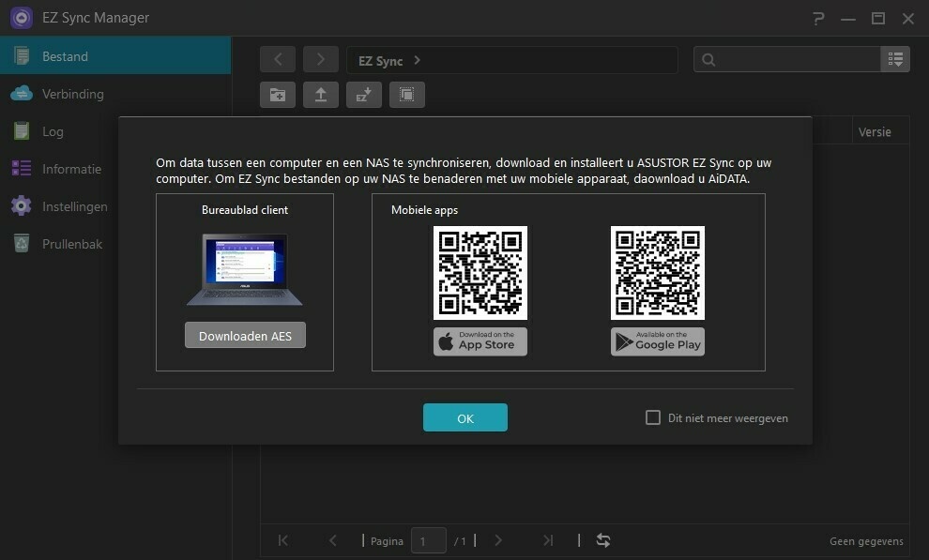Click the Google Play QR code
Viewport: 929px width, 560px height.
pyautogui.click(x=658, y=272)
